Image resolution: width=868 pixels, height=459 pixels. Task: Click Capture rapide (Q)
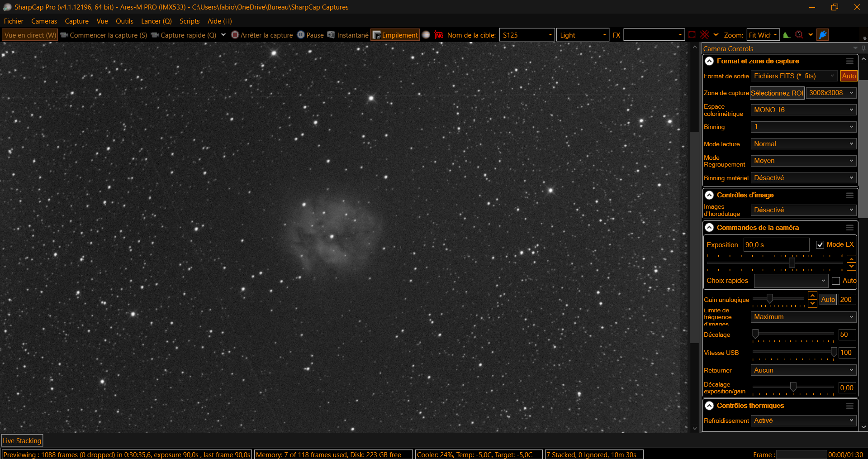pyautogui.click(x=184, y=35)
